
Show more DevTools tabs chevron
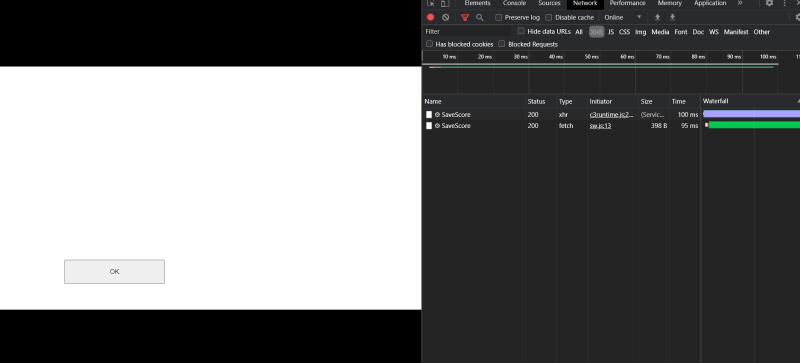click(x=740, y=3)
